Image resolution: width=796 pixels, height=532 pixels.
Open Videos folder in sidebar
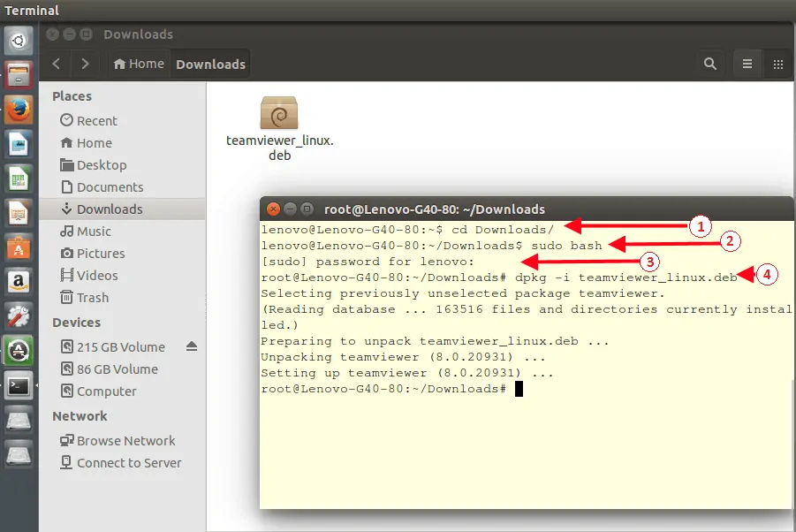click(x=122, y=276)
